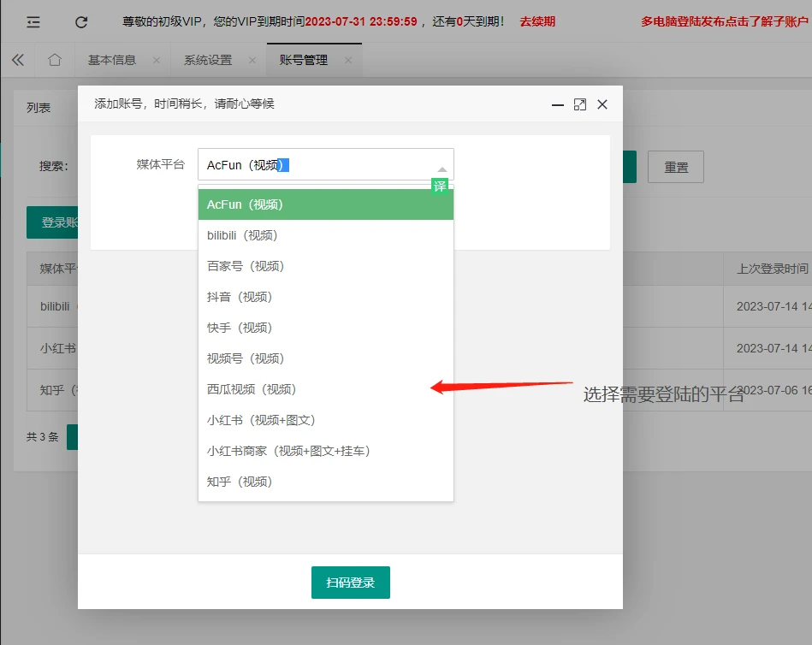
Task: Close the add-account dialog
Action: pyautogui.click(x=602, y=104)
